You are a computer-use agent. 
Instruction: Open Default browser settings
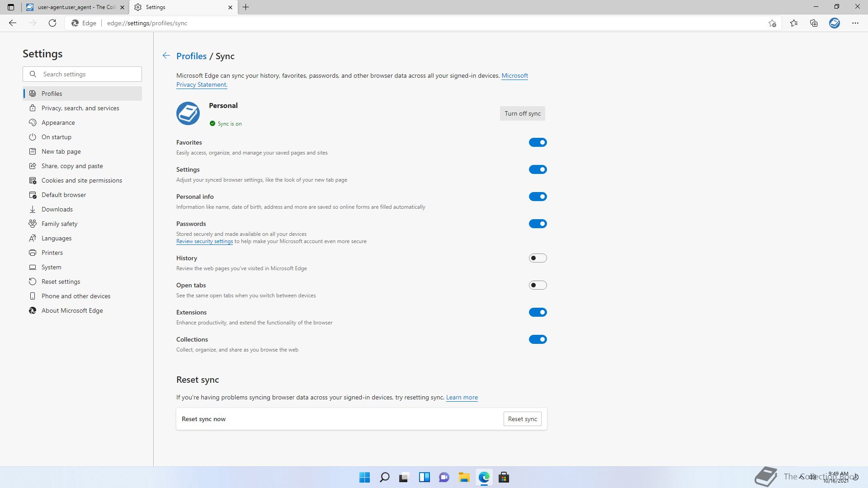pyautogui.click(x=82, y=195)
